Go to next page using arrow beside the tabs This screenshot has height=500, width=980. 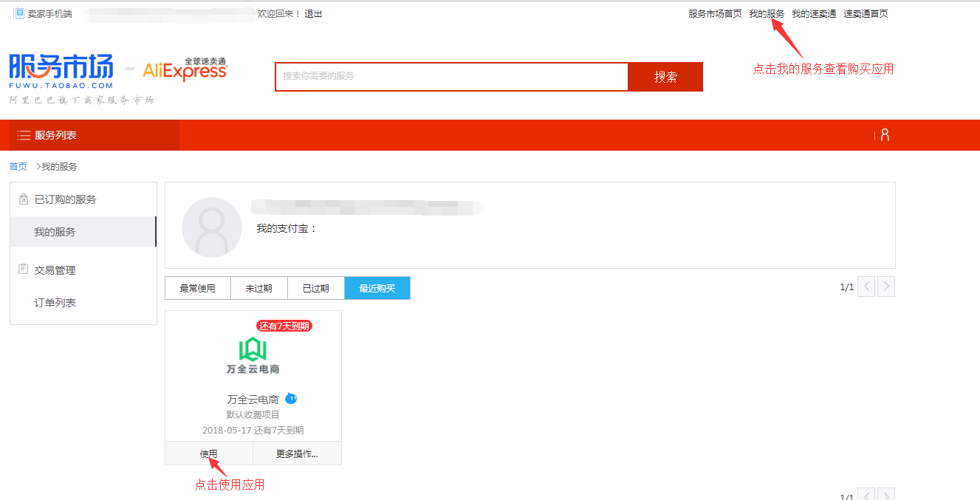886,287
